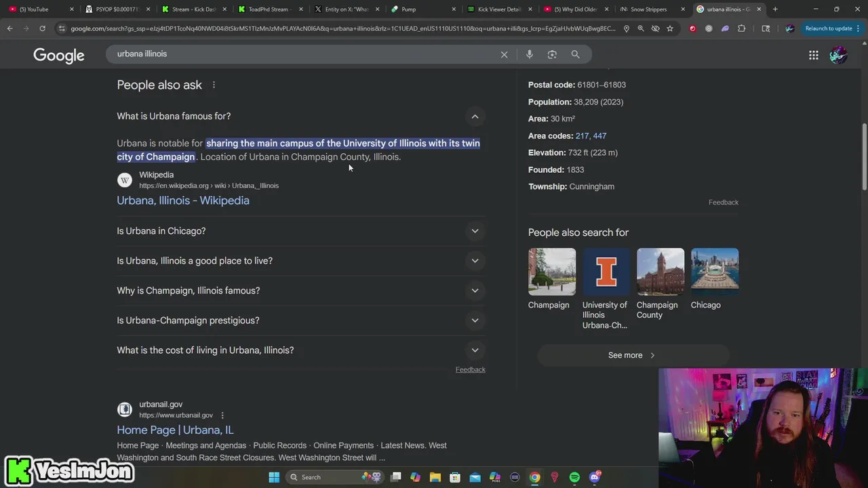The height and width of the screenshot is (488, 868).
Task: Open a new tab with the plus button
Action: 775,9
